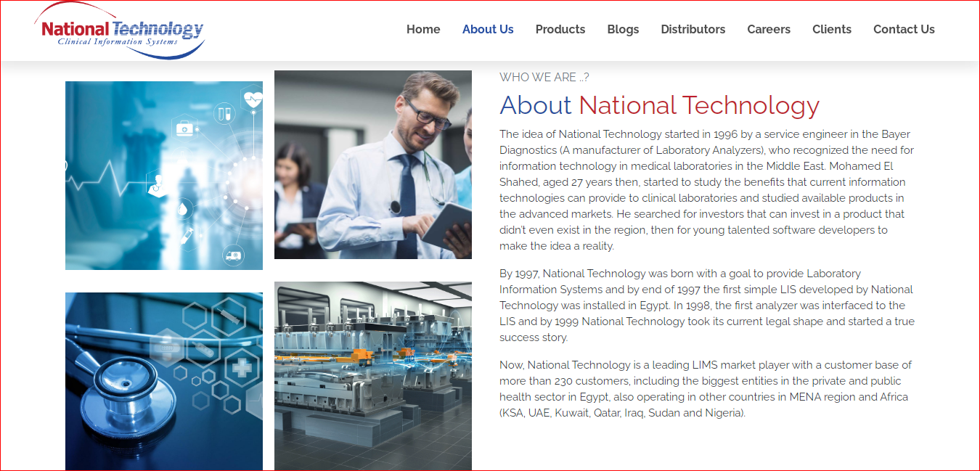The image size is (980, 471).
Task: Click the paragraph starting 'Now, National Technology is'
Action: (706, 389)
